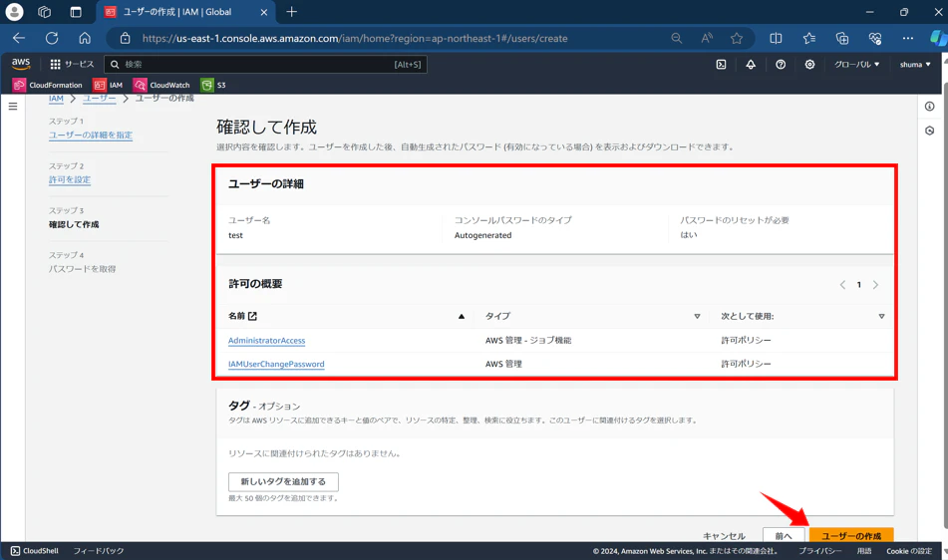
Task: Open the CloudFormation shortcut
Action: (48, 85)
